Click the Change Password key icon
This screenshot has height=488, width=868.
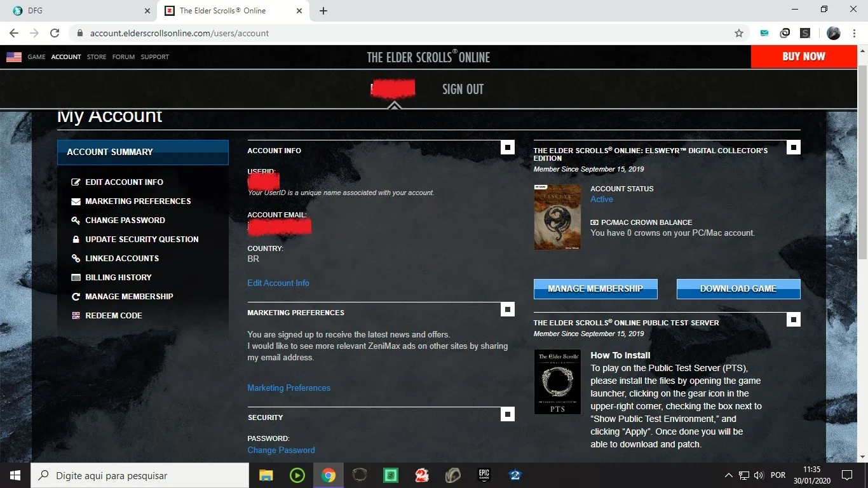pyautogui.click(x=76, y=220)
